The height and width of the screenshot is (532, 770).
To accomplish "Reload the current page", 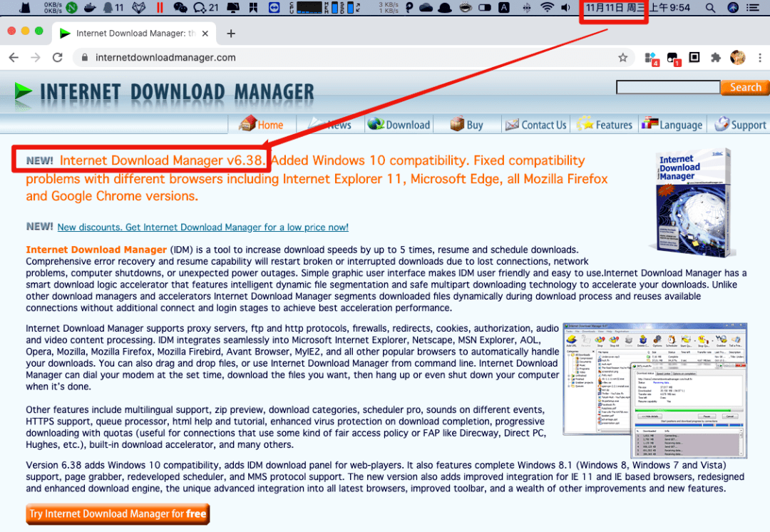I will [x=58, y=58].
